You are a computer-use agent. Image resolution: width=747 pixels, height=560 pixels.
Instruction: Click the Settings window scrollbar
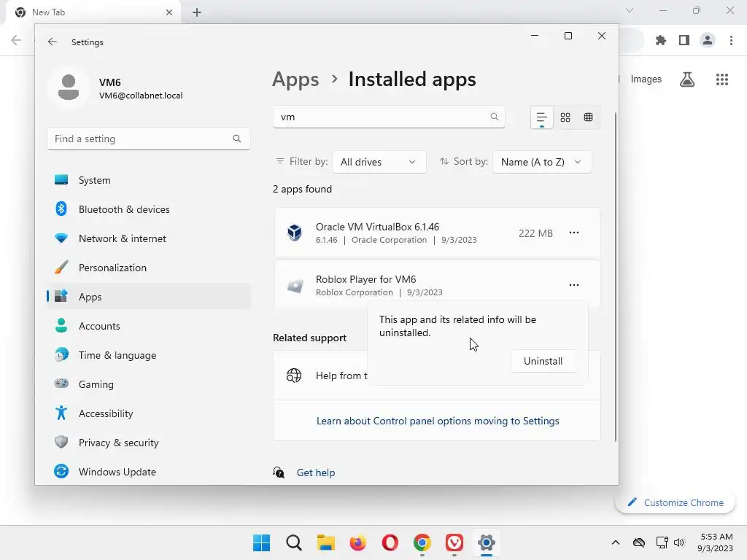616,277
